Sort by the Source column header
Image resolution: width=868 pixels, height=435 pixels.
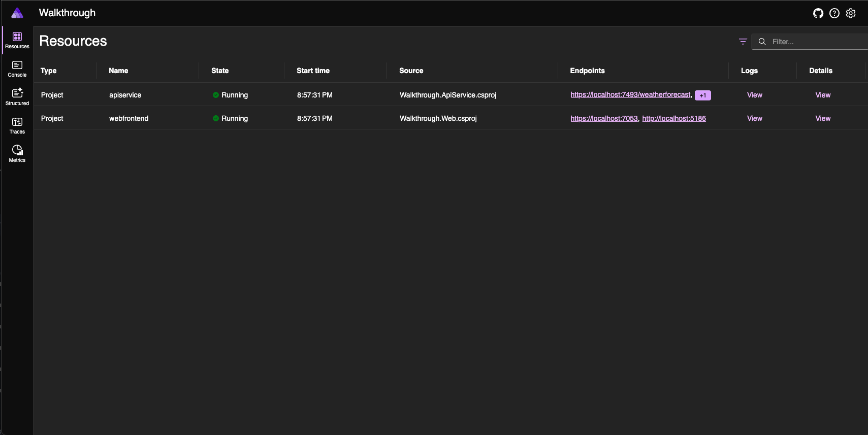tap(411, 71)
